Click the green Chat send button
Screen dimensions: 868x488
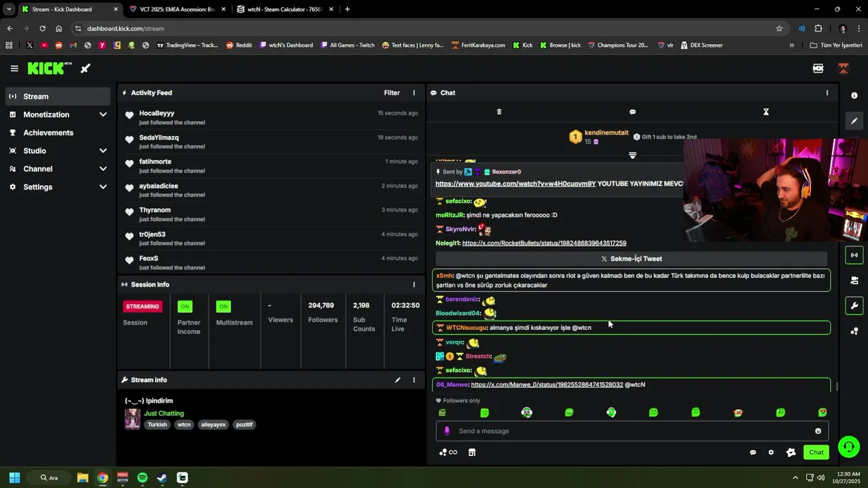[816, 452]
